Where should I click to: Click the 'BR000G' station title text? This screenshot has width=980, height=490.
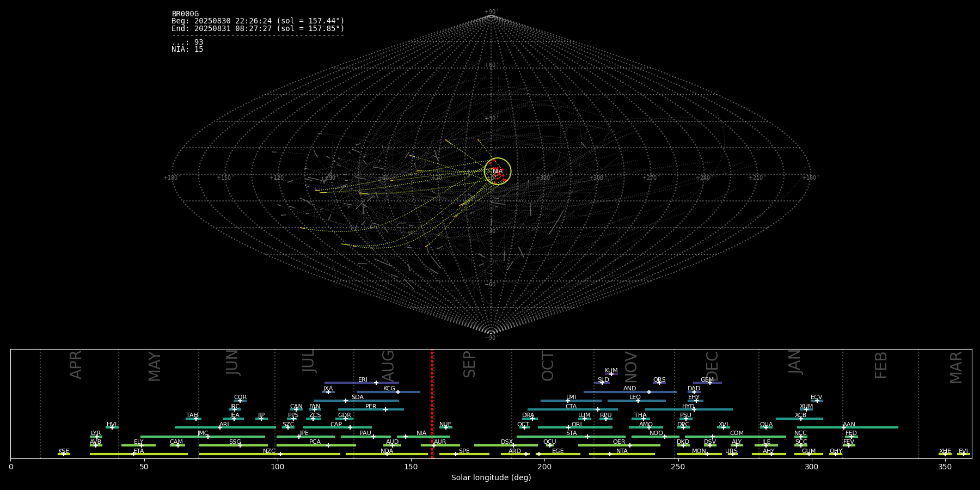pos(185,14)
